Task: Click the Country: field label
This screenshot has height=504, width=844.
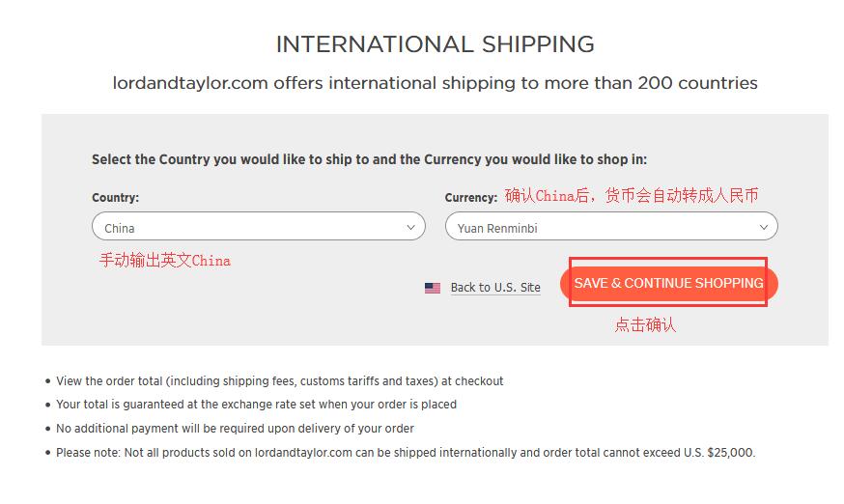Action: click(115, 198)
